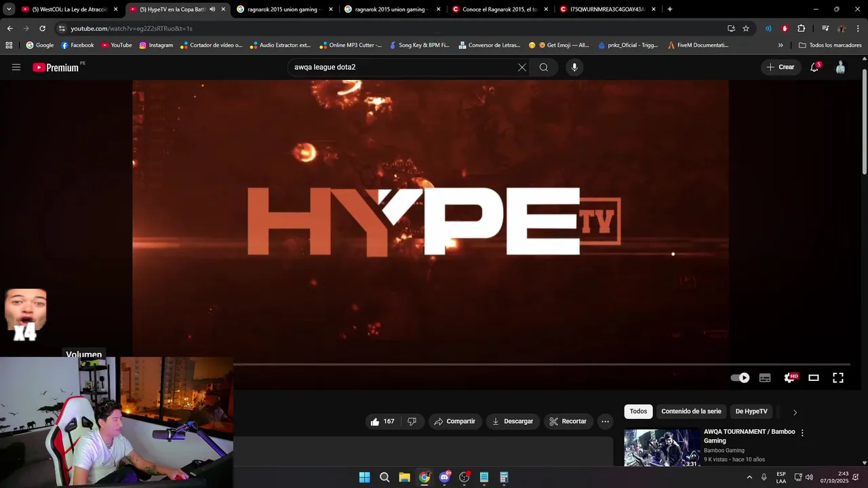Open a new browser tab

670,9
